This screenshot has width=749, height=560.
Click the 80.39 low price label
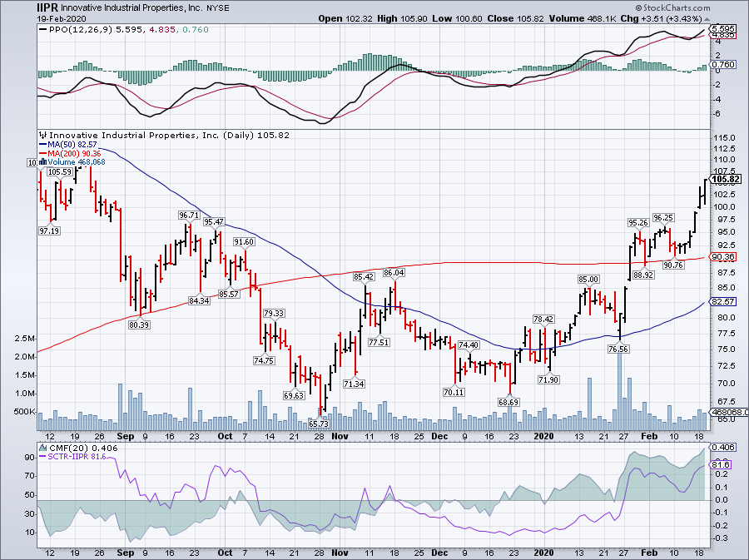pyautogui.click(x=139, y=325)
